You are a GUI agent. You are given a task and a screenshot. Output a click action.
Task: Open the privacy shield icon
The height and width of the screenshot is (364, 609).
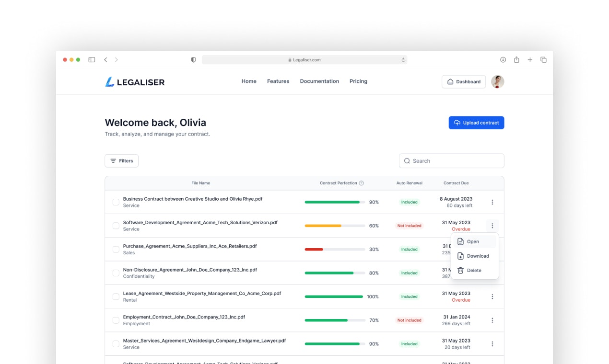(x=193, y=60)
